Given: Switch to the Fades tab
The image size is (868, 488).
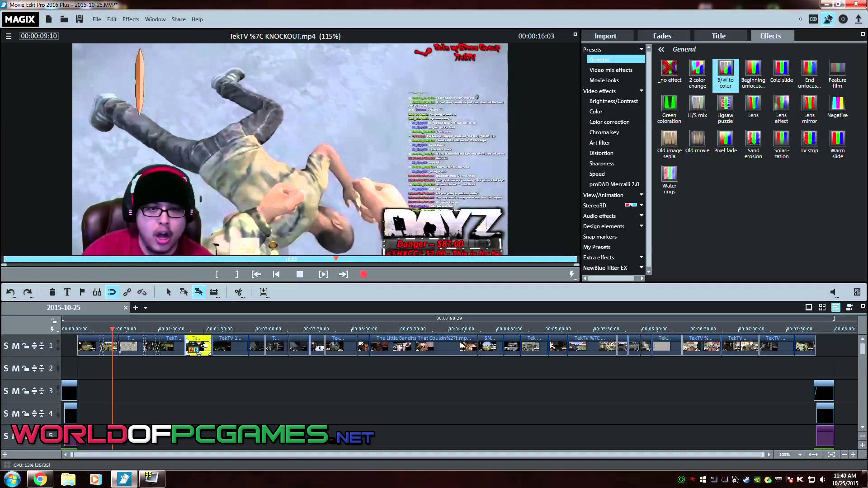Looking at the screenshot, I should click(x=662, y=36).
